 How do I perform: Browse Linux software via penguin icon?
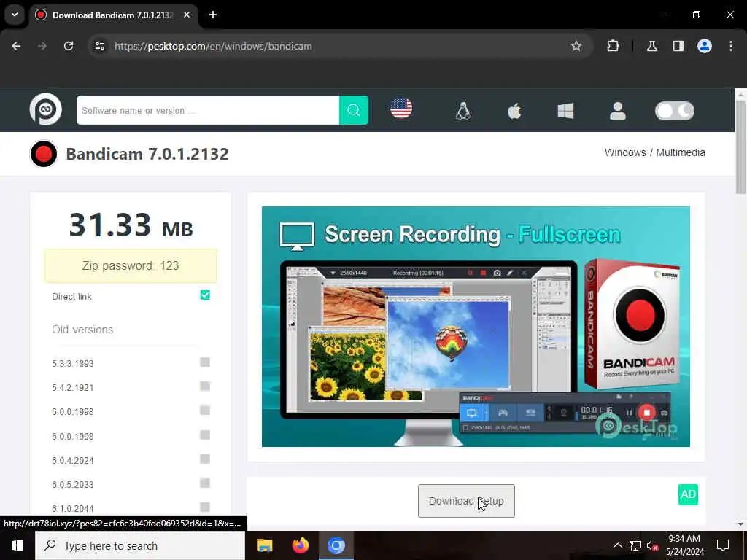coord(463,111)
